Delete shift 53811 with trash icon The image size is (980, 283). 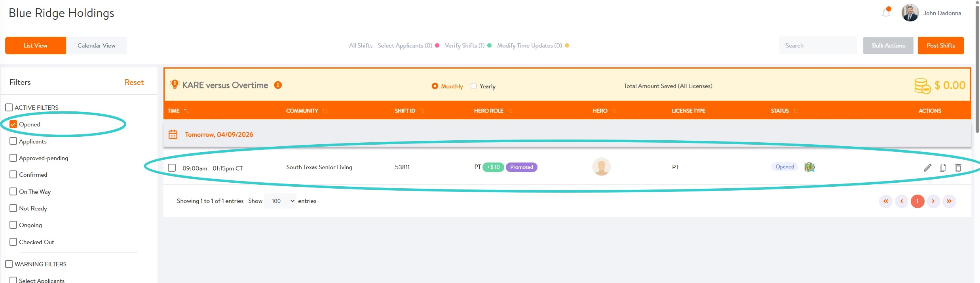coord(958,168)
